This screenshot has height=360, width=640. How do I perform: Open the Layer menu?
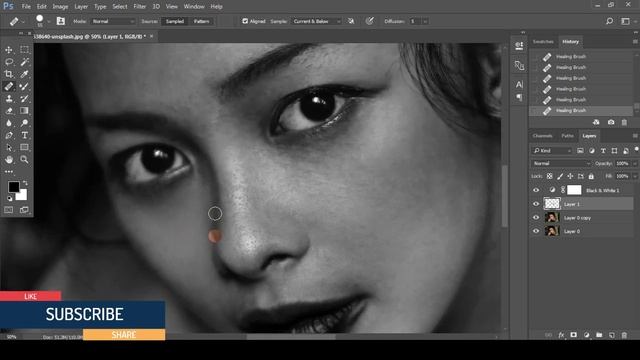pos(81,7)
